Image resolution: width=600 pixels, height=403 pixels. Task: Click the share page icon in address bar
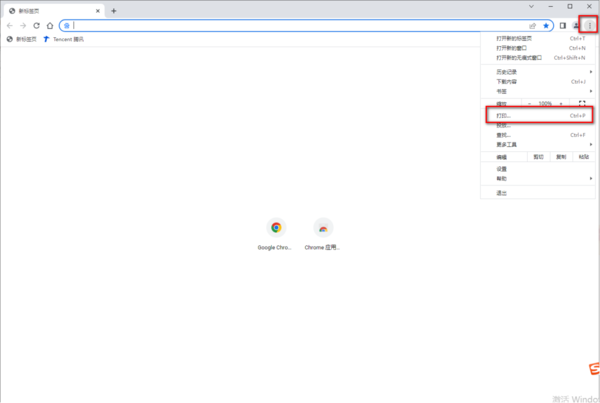pos(532,26)
